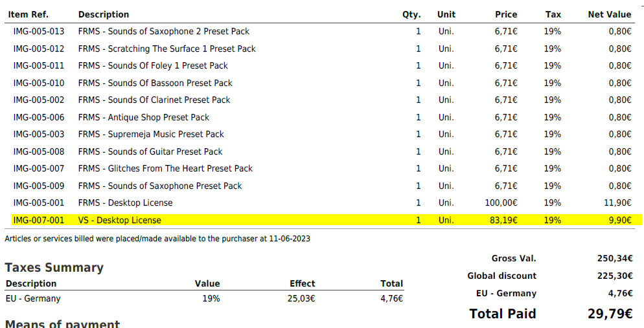Click the Description column header in items table
The width and height of the screenshot is (644, 328).
point(104,14)
